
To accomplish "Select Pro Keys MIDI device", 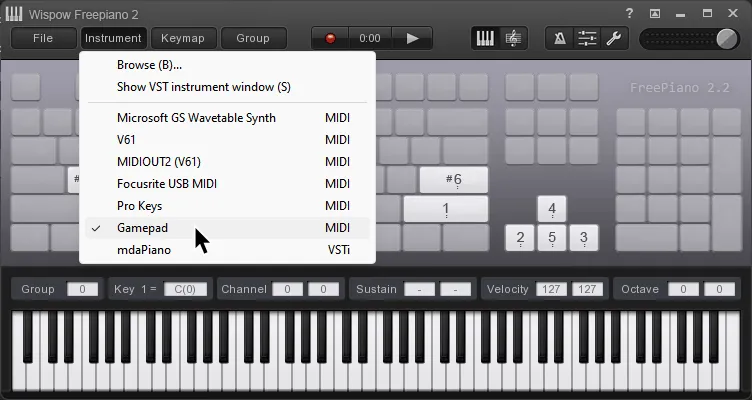I will [x=227, y=206].
